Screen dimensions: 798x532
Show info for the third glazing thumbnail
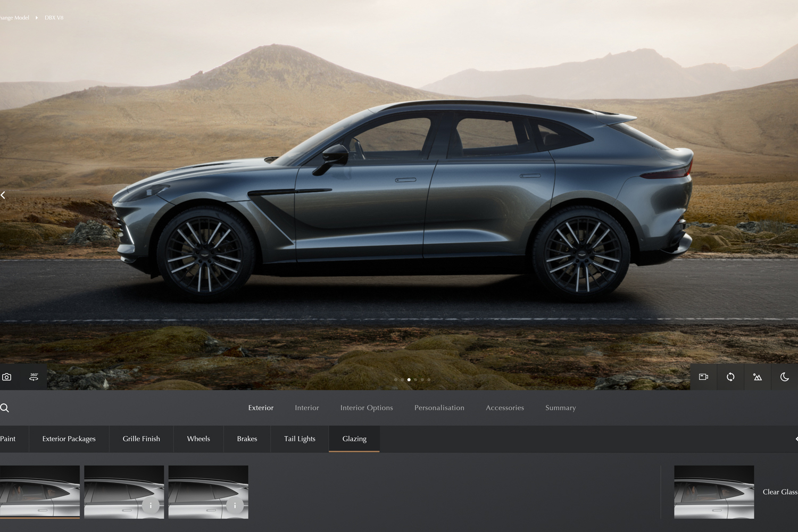click(x=235, y=505)
